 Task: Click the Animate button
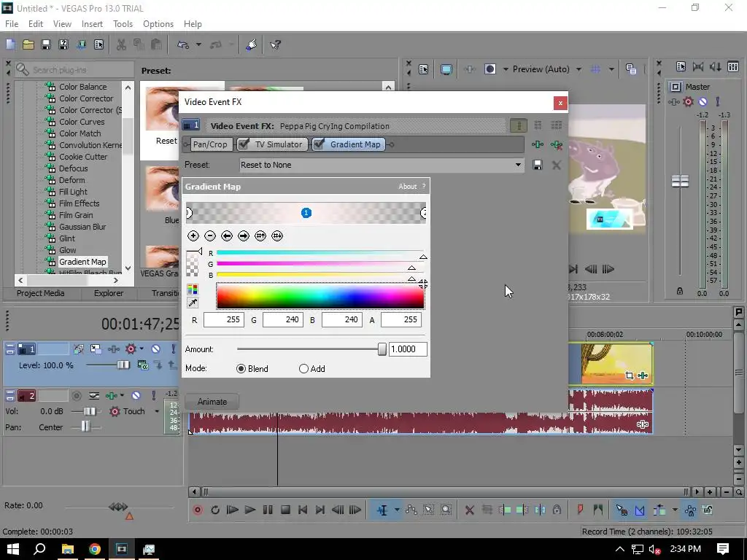pyautogui.click(x=212, y=402)
